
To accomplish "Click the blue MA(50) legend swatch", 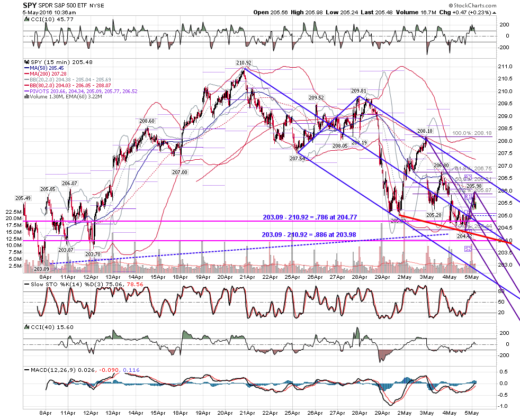I will point(27,68).
